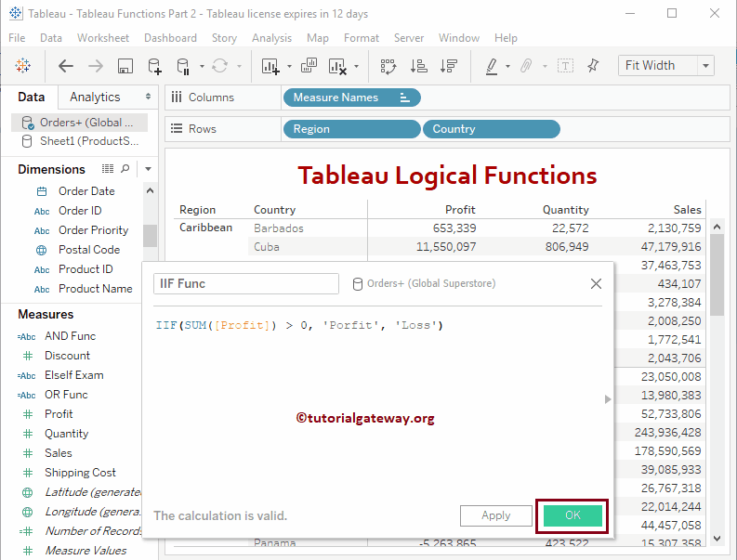737x560 pixels.
Task: Open the Fit Width dropdown
Action: tap(705, 66)
